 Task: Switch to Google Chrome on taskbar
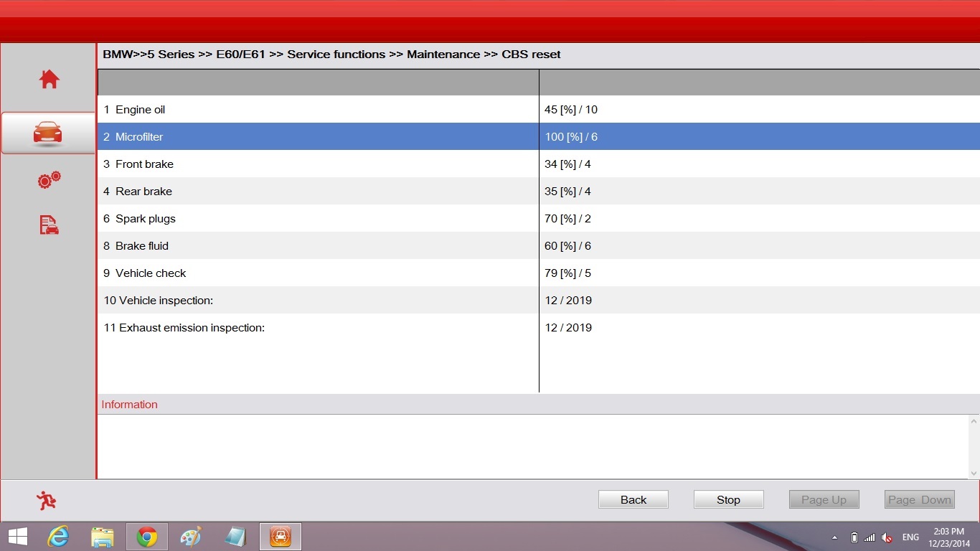pyautogui.click(x=147, y=537)
